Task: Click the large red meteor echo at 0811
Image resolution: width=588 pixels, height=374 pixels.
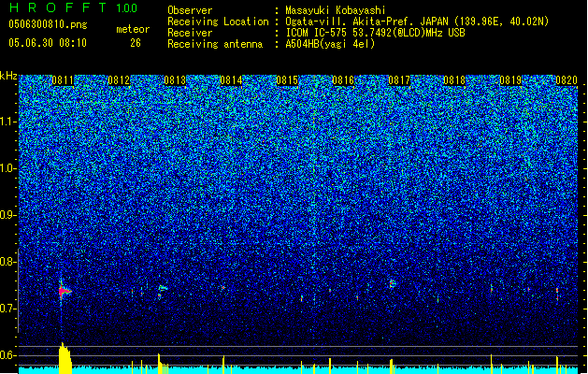Action: [64, 291]
